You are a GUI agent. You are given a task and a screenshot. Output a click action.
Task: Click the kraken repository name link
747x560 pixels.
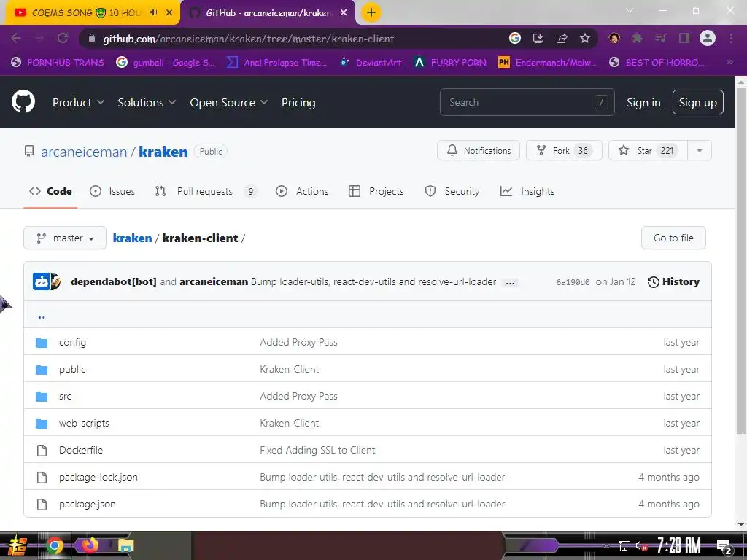163,152
